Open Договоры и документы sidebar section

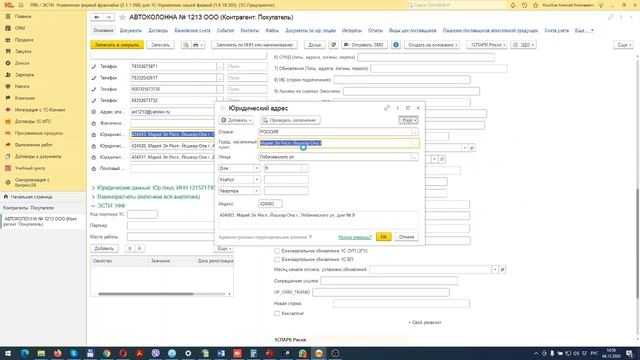click(38, 157)
